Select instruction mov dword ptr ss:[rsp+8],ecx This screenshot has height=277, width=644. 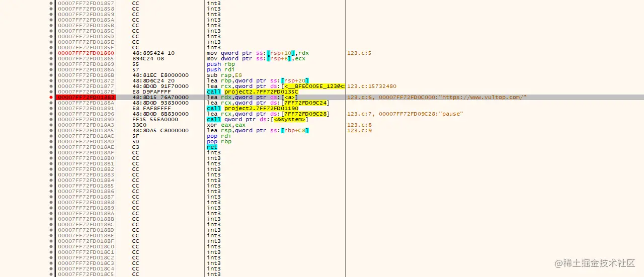[256, 58]
